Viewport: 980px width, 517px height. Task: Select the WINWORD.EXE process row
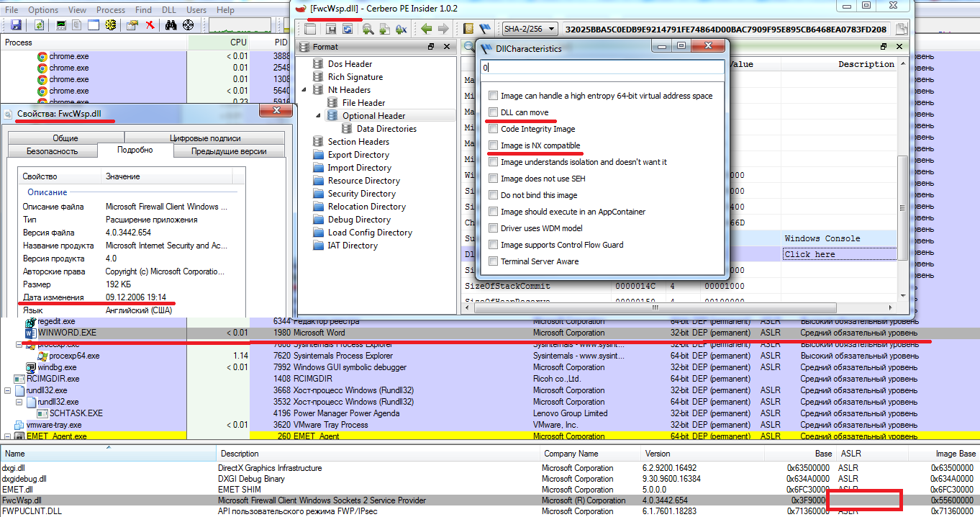489,333
